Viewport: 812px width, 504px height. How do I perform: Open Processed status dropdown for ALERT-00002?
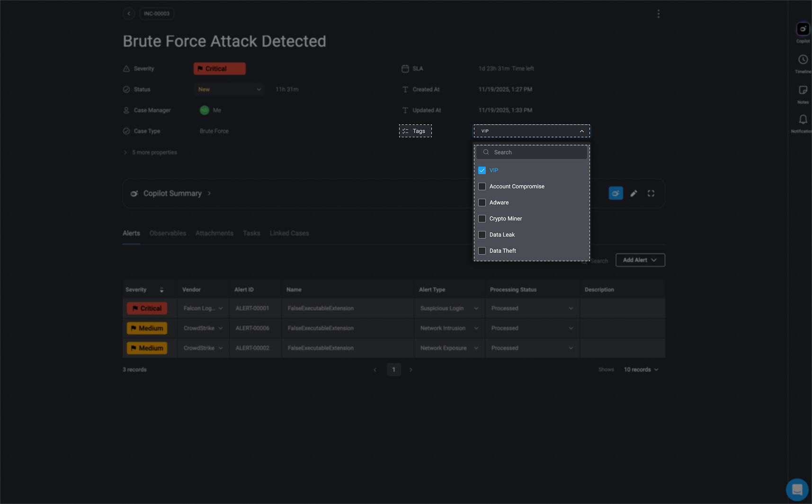(x=532, y=348)
